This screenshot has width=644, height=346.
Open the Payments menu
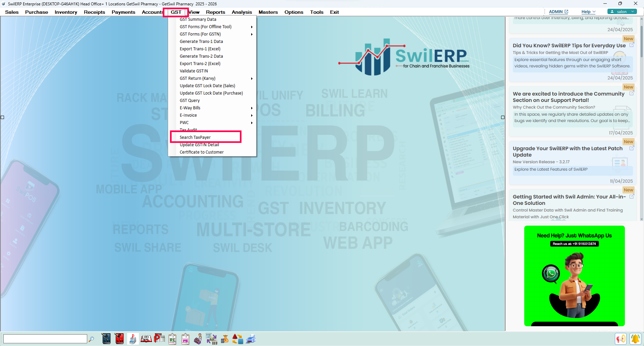123,12
